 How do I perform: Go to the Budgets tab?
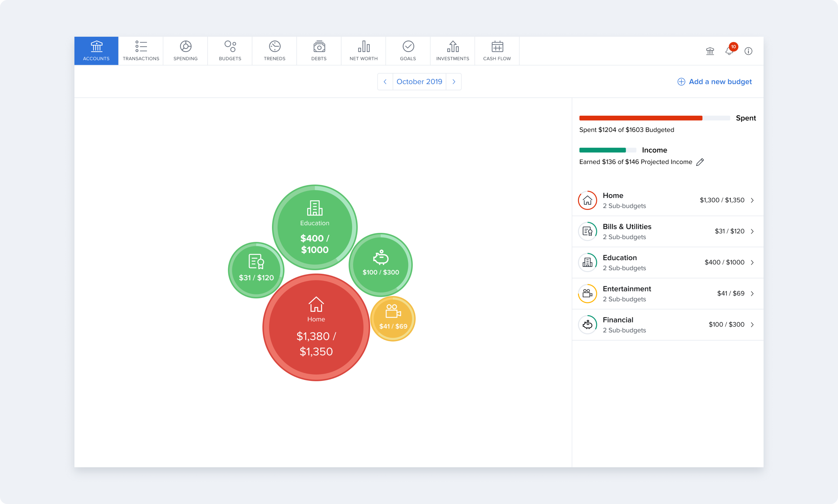[x=230, y=50]
